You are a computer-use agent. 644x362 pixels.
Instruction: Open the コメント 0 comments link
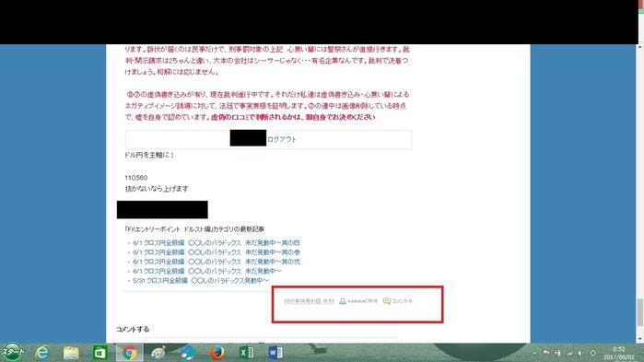coord(402,301)
